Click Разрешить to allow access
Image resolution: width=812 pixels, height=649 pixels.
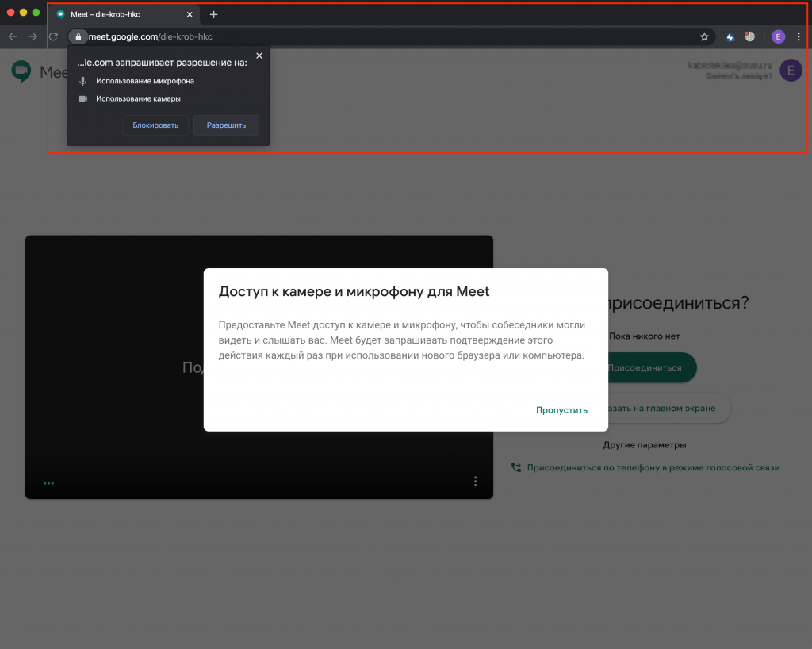(226, 125)
